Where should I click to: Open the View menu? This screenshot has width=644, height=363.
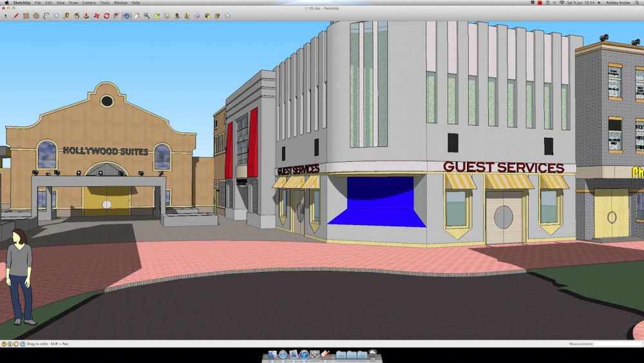(x=61, y=3)
